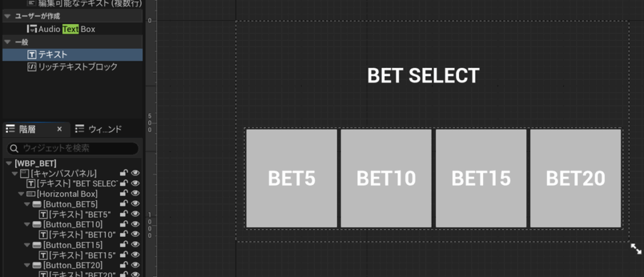The image size is (644, 277).
Task: Collapse the Horizontal Box tree node
Action: 20,194
